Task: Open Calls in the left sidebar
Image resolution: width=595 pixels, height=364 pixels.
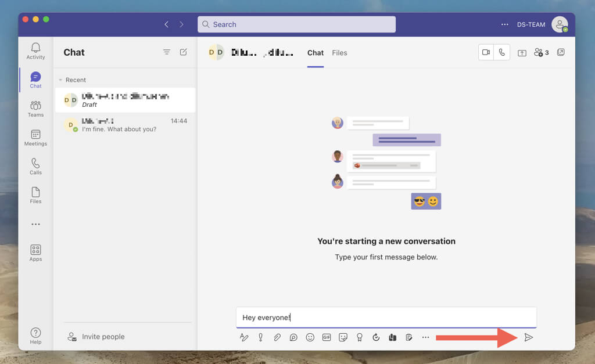Action: click(35, 167)
